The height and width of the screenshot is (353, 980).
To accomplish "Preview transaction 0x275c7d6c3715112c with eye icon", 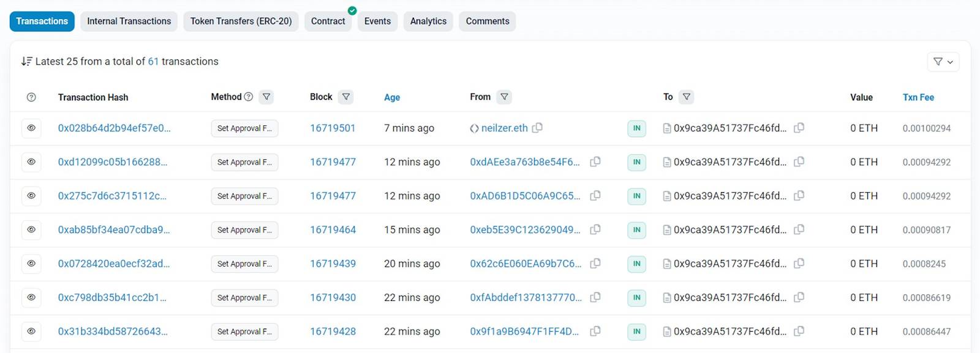I will (31, 196).
